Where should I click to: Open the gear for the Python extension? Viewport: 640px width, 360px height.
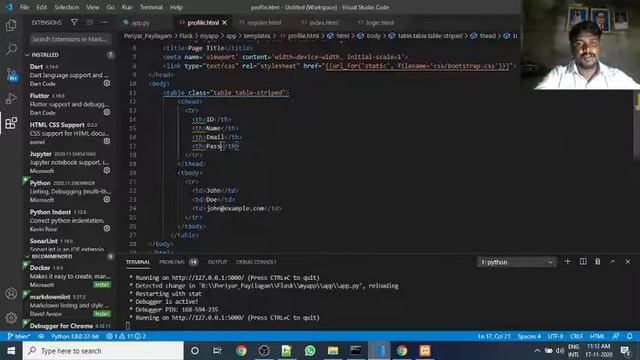[x=107, y=199]
